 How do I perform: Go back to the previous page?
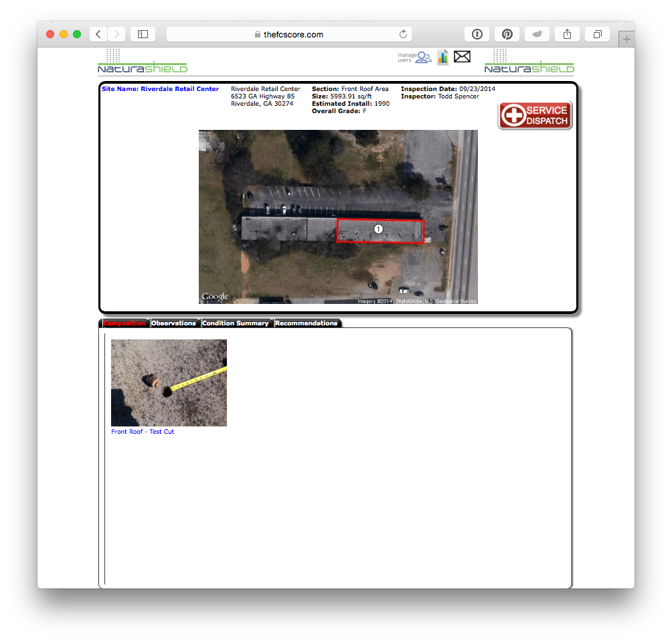click(98, 34)
